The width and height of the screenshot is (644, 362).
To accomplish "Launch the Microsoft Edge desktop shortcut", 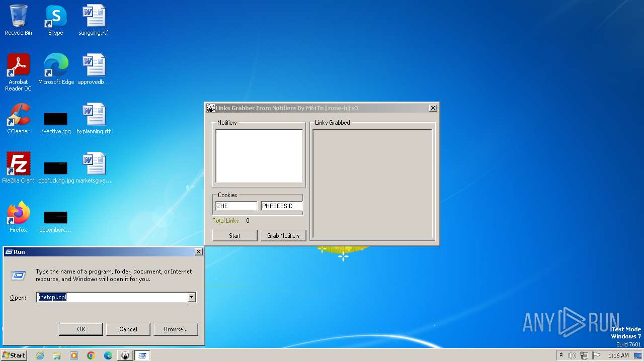I will pos(56,69).
